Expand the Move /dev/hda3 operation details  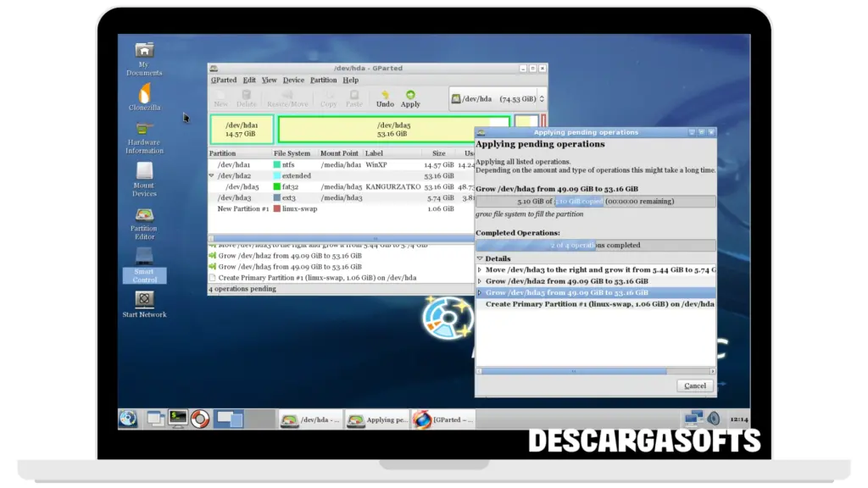(x=480, y=270)
